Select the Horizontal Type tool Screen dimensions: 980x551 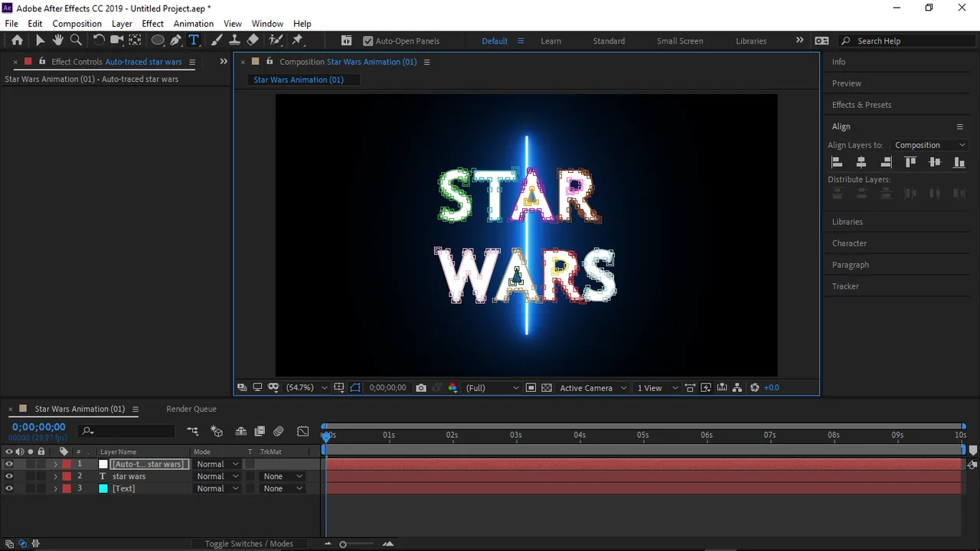click(194, 41)
